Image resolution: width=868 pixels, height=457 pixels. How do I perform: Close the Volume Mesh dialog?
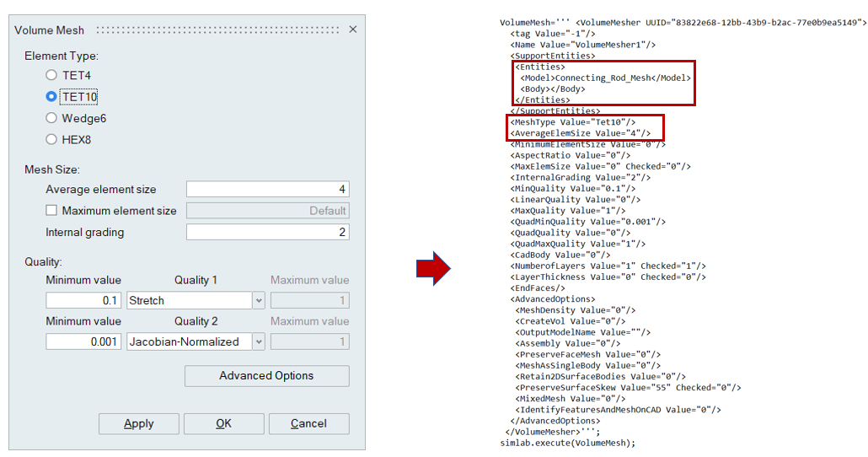pos(352,30)
